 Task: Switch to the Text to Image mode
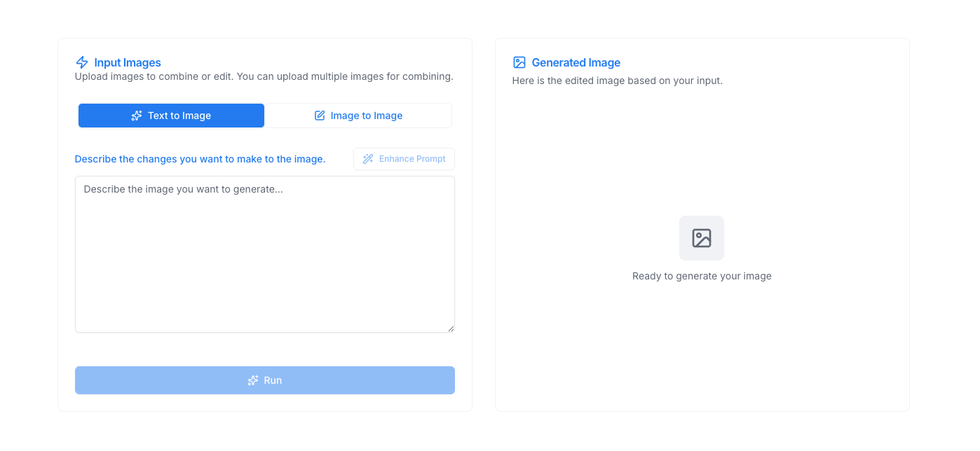[171, 115]
